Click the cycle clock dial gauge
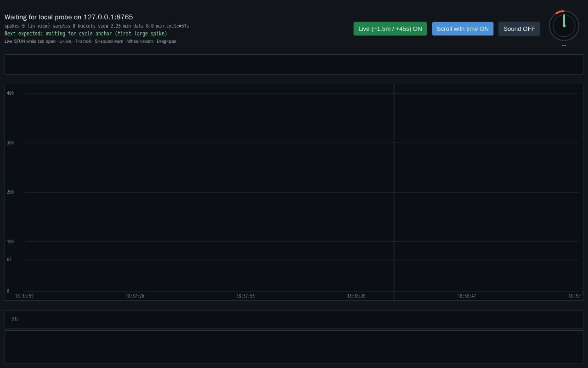Screen dimensions: 588x368 click(564, 26)
